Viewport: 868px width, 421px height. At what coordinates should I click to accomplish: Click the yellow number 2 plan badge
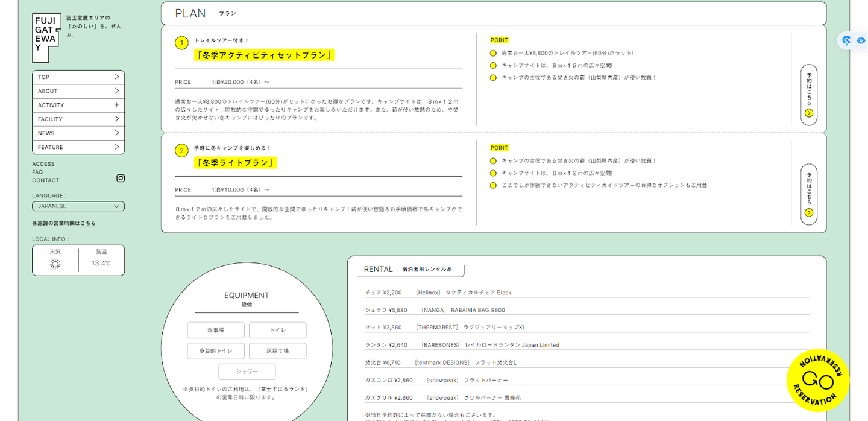click(x=181, y=150)
